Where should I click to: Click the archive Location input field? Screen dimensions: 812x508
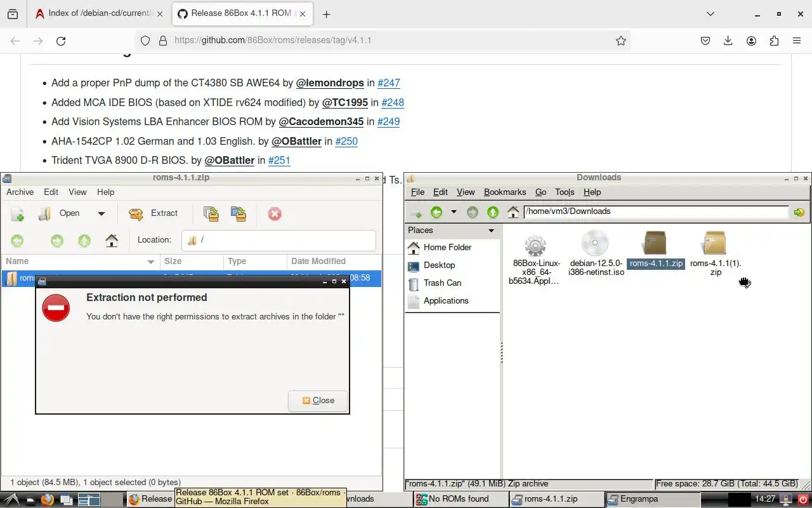pyautogui.click(x=278, y=240)
